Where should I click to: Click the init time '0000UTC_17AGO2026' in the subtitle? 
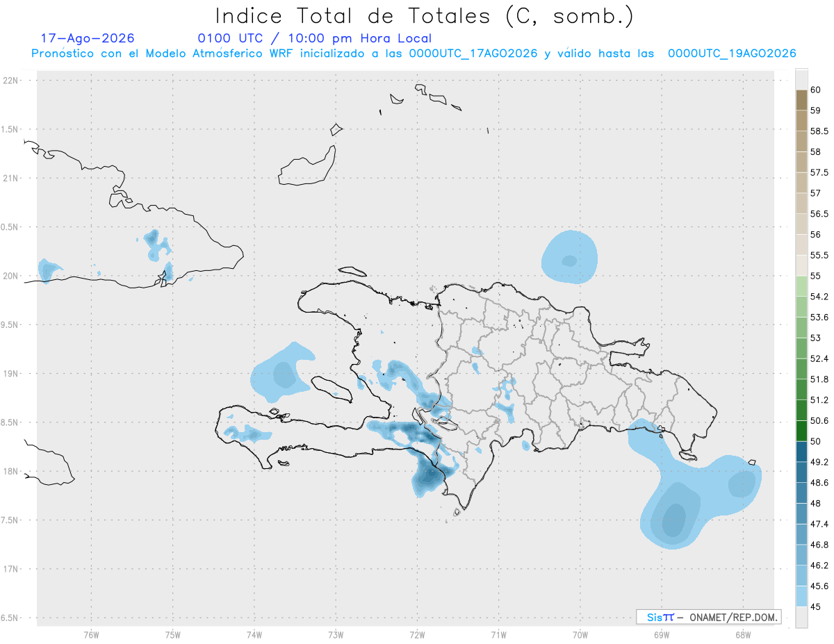tap(473, 53)
